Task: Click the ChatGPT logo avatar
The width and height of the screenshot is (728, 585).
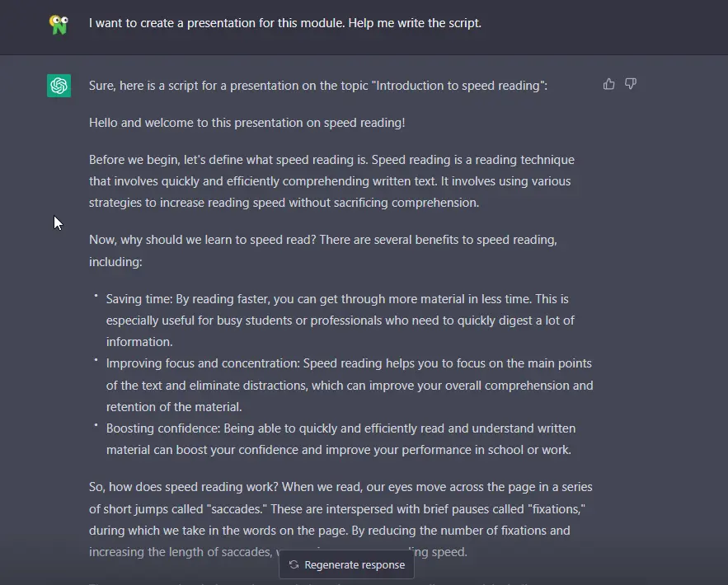Action: [x=59, y=85]
